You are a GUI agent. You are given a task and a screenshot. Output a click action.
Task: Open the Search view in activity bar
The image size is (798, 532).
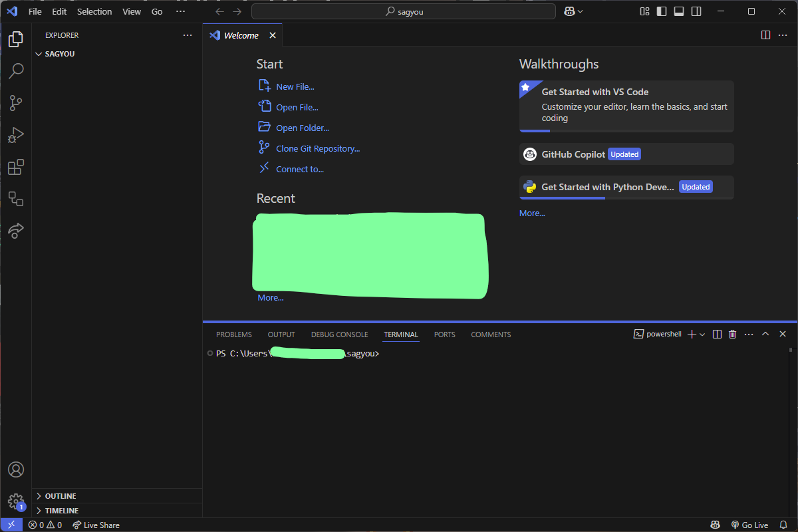coord(16,71)
